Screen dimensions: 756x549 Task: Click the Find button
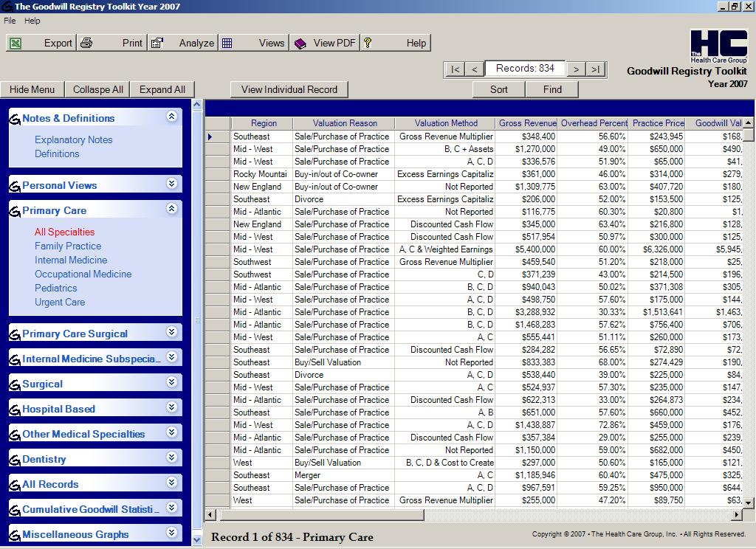point(552,89)
